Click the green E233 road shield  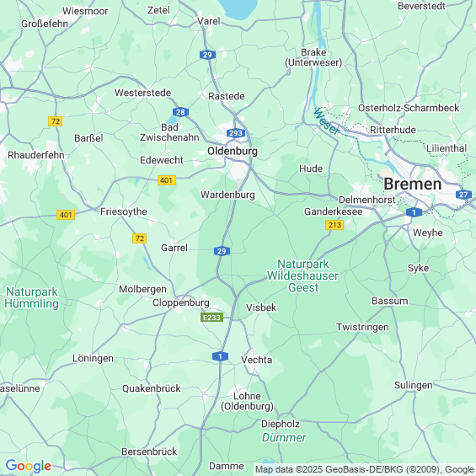[212, 318]
